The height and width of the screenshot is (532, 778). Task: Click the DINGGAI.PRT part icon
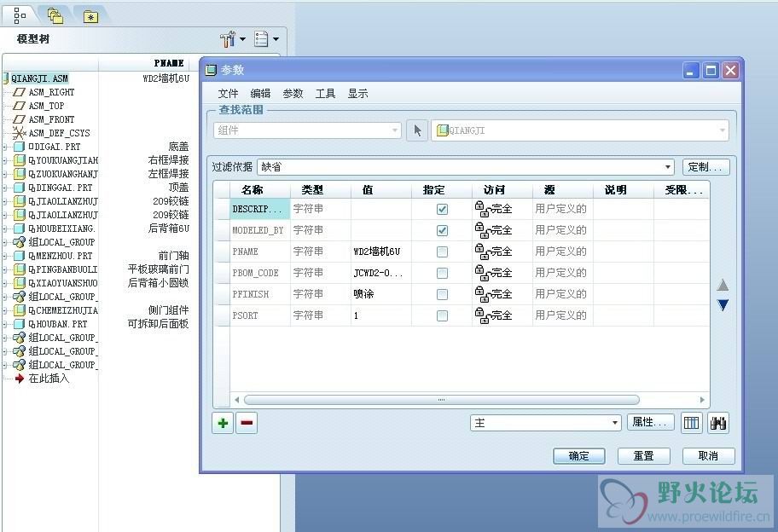(x=20, y=188)
